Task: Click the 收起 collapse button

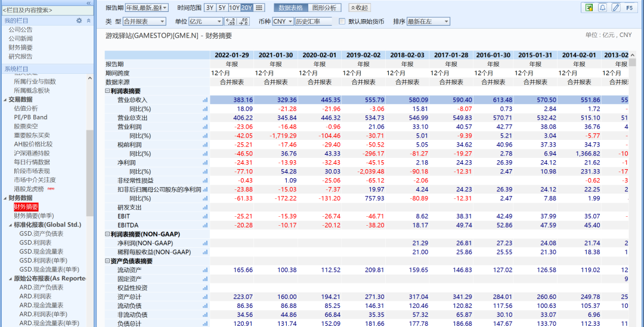Action: pyautogui.click(x=360, y=7)
